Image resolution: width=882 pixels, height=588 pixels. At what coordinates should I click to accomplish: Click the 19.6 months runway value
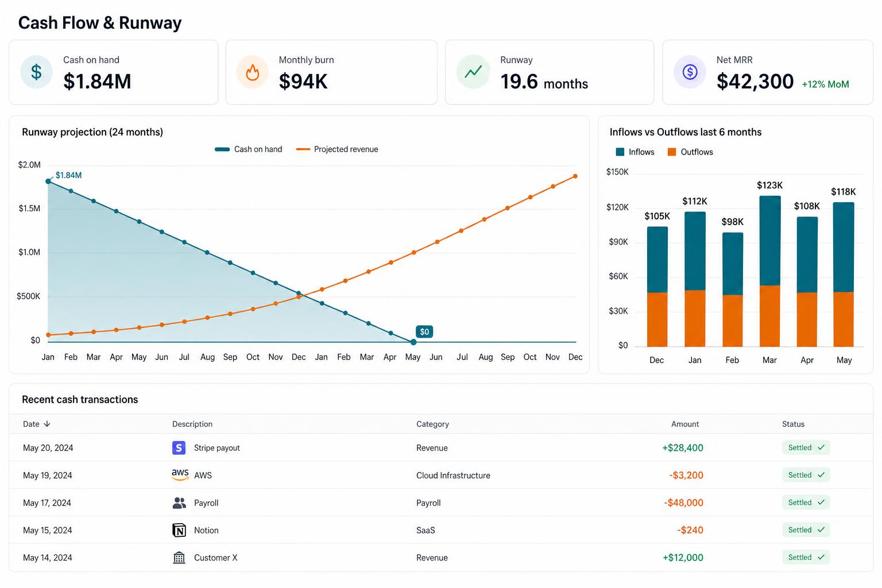(544, 82)
